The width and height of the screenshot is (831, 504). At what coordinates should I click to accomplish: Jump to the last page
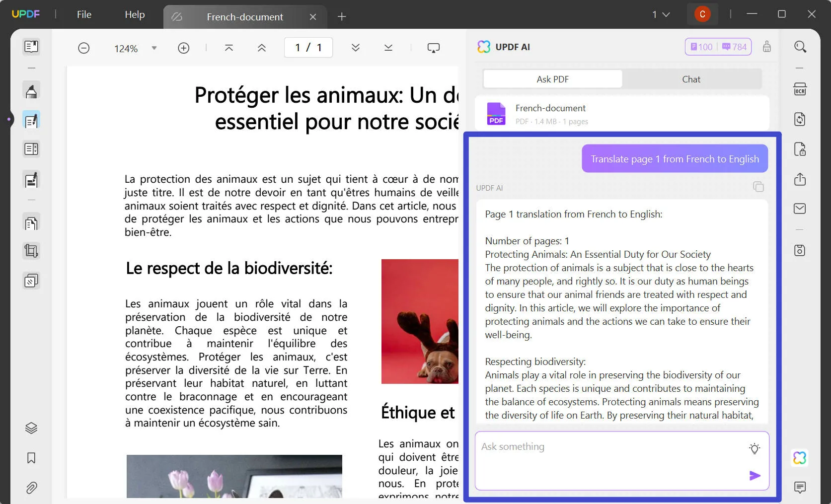388,48
